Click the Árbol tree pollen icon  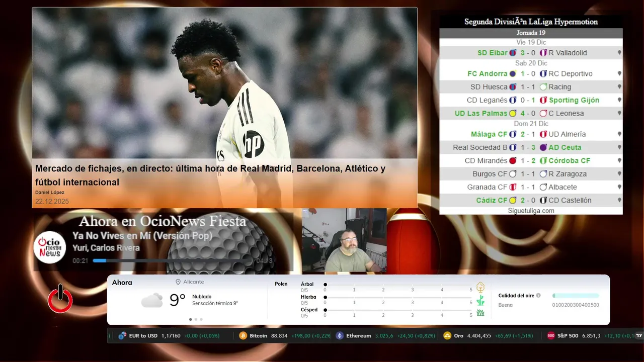click(480, 287)
